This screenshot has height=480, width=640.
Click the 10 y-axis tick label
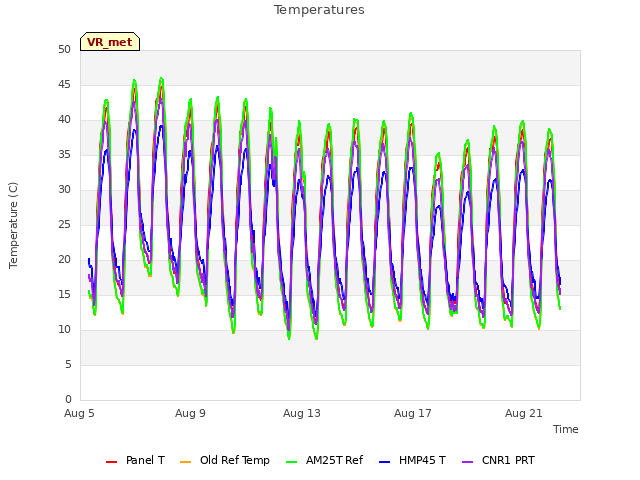(x=64, y=329)
